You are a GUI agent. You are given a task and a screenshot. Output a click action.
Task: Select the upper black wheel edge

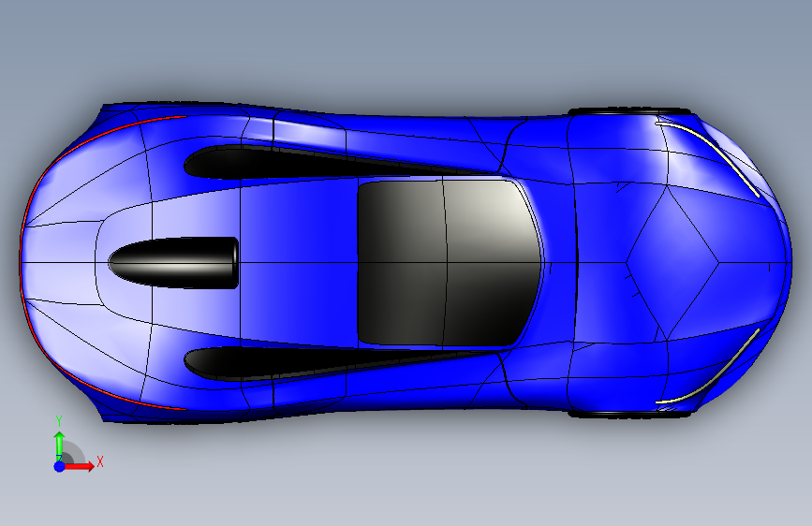(629, 111)
